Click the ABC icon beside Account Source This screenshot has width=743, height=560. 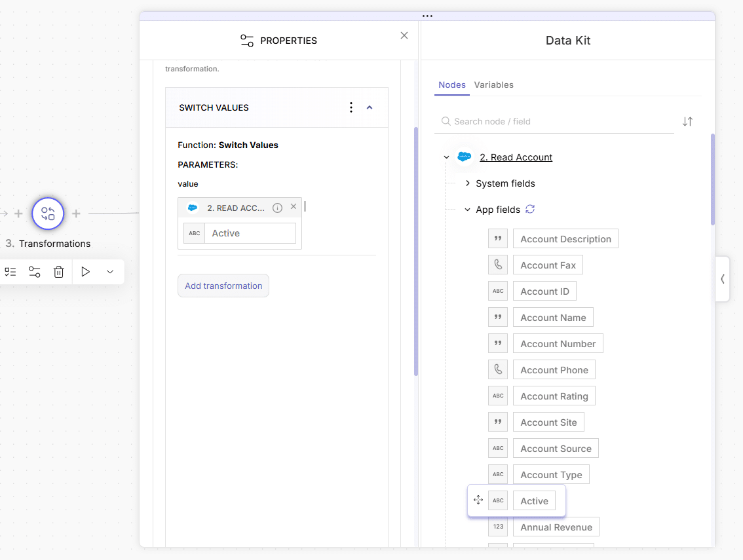[498, 448]
